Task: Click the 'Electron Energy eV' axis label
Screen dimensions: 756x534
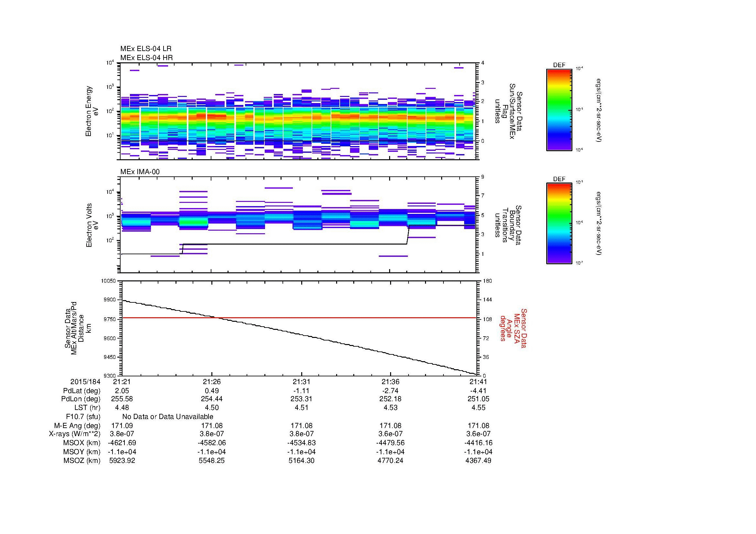Action: 92,111
